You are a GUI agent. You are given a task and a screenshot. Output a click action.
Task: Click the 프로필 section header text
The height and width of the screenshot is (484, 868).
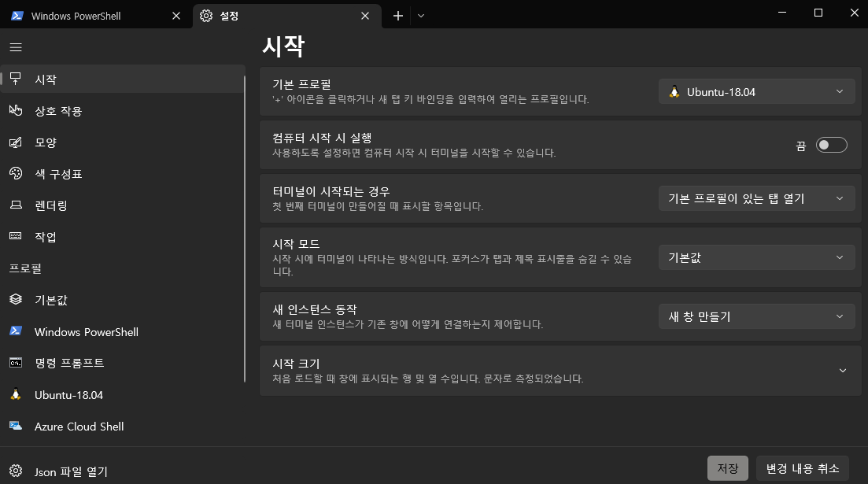[x=25, y=268]
